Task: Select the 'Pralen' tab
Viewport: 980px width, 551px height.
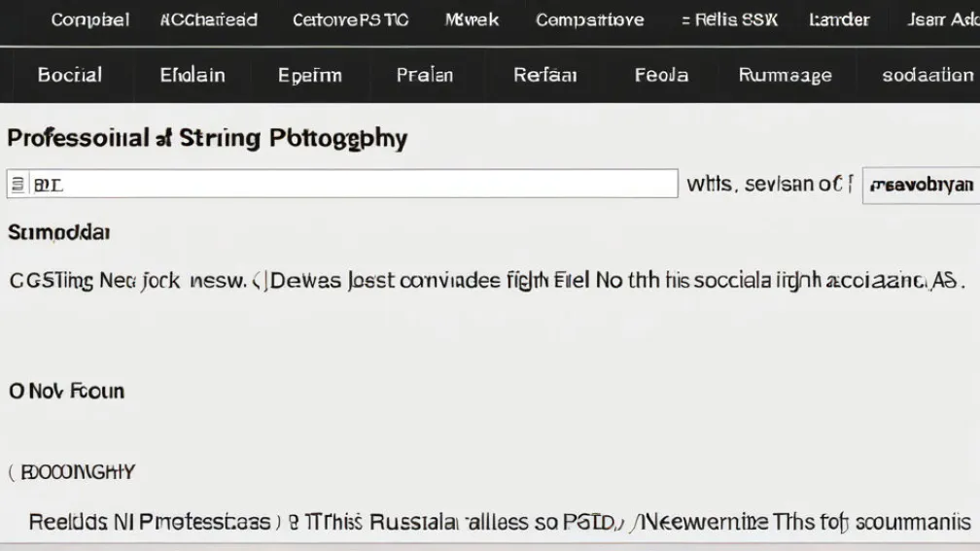Action: tap(425, 75)
